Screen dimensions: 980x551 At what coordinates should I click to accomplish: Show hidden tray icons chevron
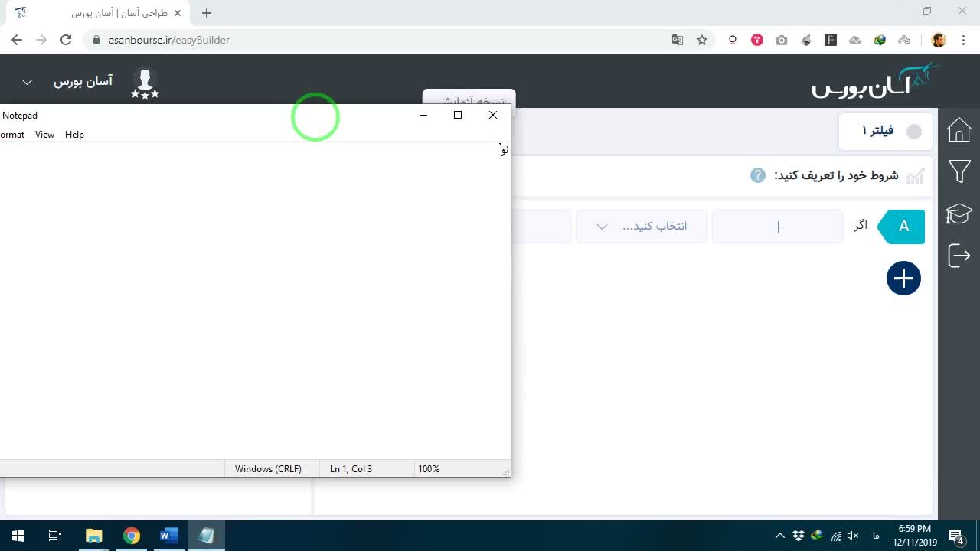[779, 536]
